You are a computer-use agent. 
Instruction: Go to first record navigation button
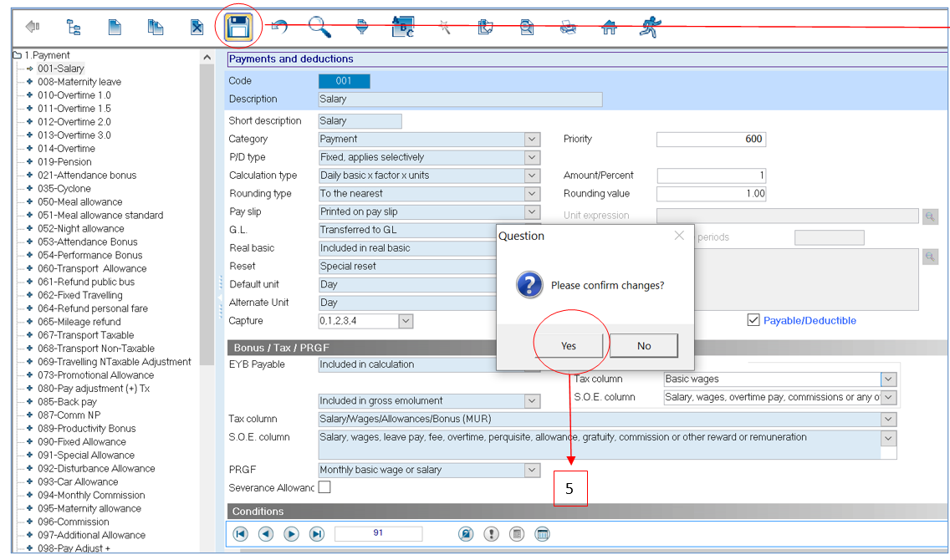click(x=241, y=534)
